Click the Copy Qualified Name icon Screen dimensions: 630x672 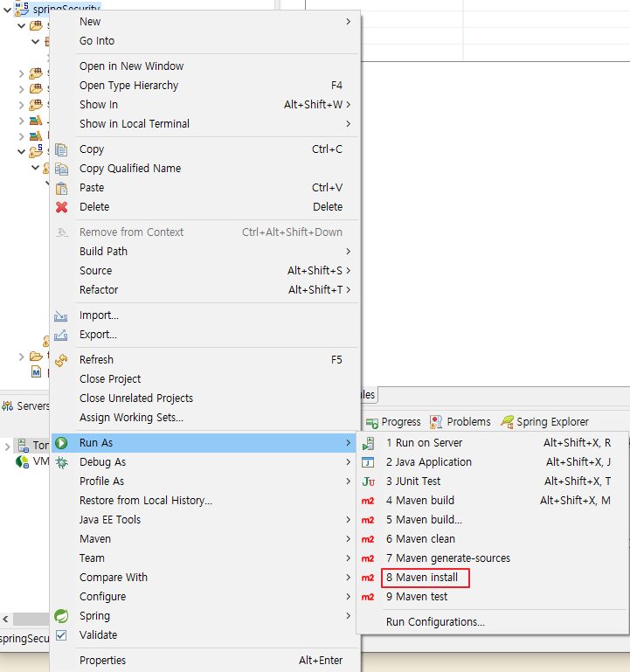point(61,169)
